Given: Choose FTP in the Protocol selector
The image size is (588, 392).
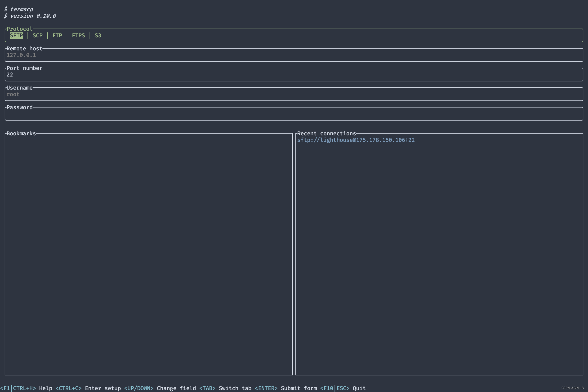Looking at the screenshot, I should click(x=57, y=36).
